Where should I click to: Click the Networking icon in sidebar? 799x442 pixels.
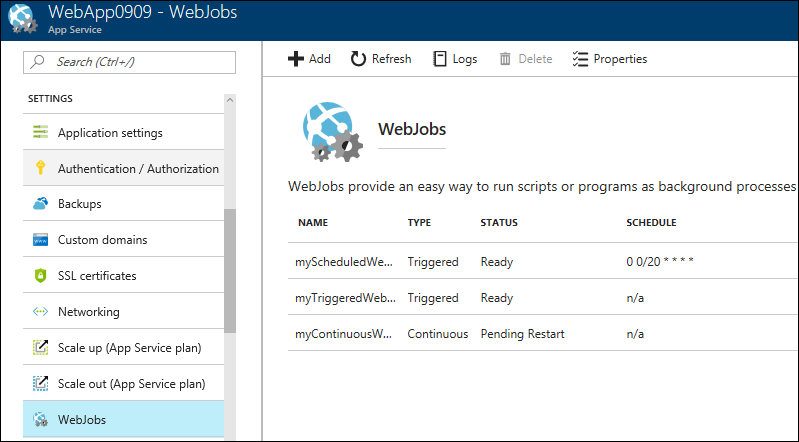41,312
